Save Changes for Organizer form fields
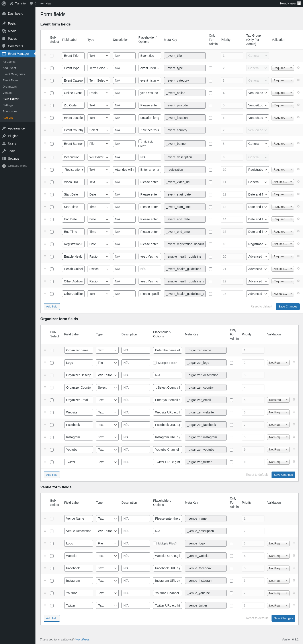This screenshot has height=644, width=303. click(x=283, y=475)
